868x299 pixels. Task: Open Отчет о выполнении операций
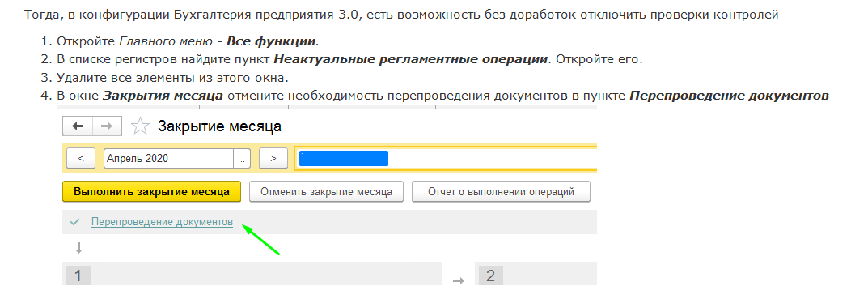pyautogui.click(x=501, y=192)
